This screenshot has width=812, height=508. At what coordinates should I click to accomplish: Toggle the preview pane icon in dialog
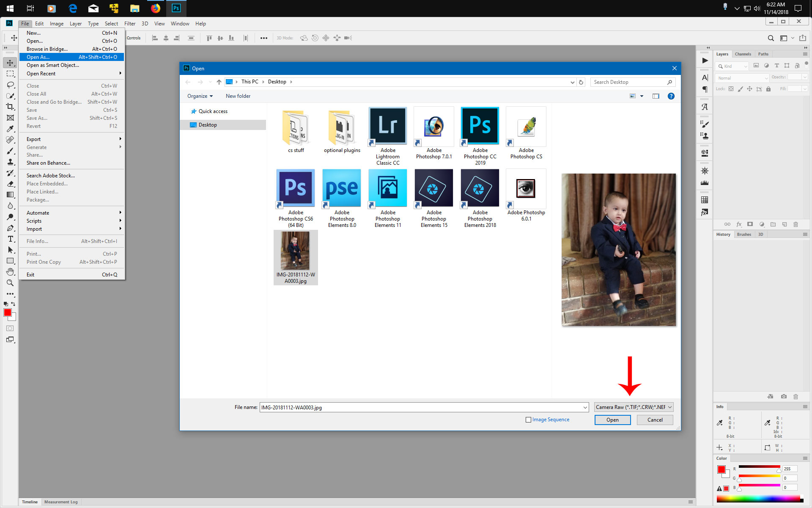[656, 96]
